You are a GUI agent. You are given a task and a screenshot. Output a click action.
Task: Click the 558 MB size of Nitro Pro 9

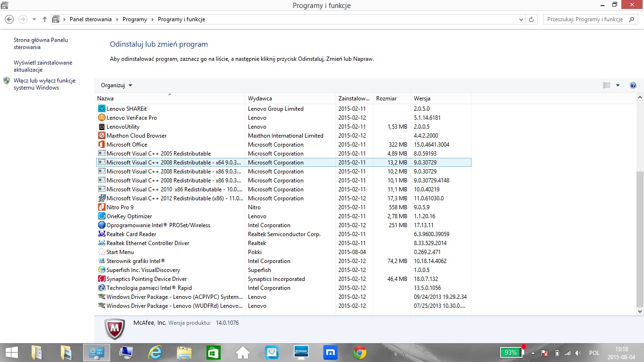tap(397, 207)
